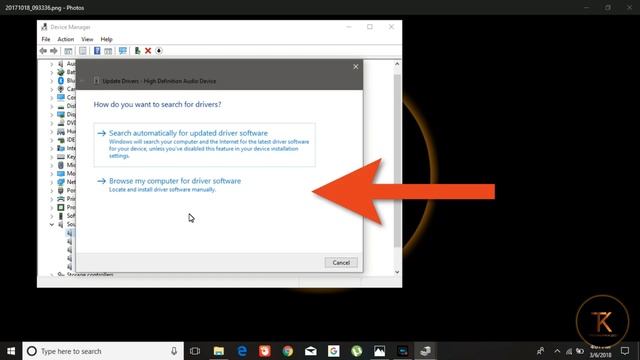Expand the Audio inputs tree node
640x360 pixels.
coord(51,64)
